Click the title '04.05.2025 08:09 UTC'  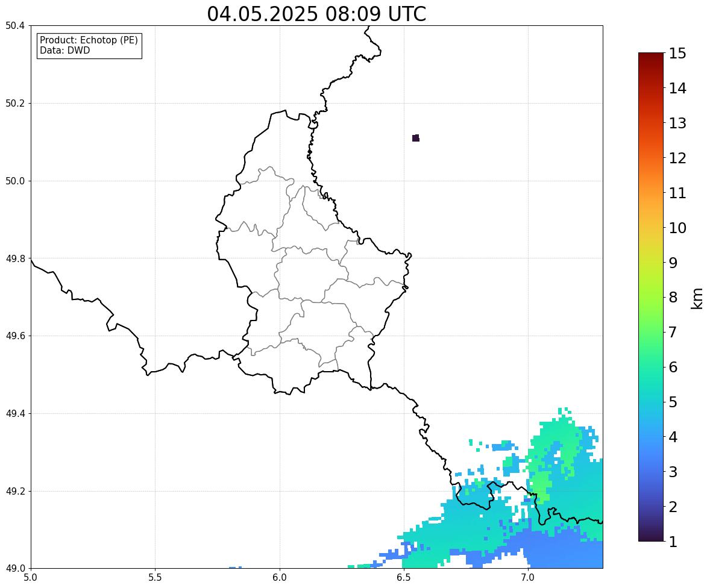tap(316, 14)
